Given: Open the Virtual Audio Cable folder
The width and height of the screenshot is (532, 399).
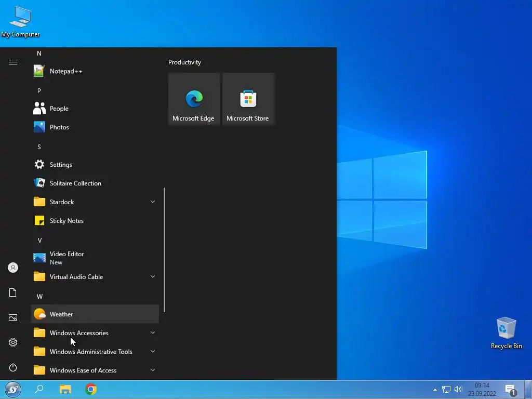Looking at the screenshot, I should coord(95,277).
